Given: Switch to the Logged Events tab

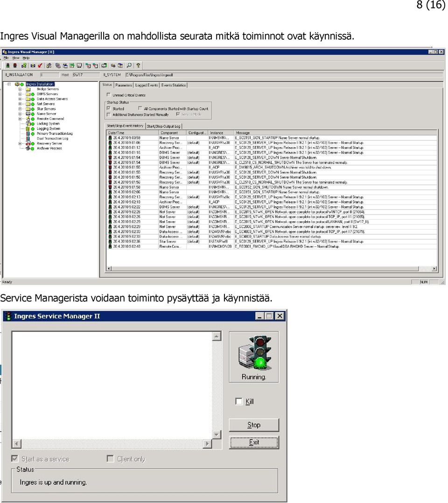Looking at the screenshot, I should click(x=147, y=85).
